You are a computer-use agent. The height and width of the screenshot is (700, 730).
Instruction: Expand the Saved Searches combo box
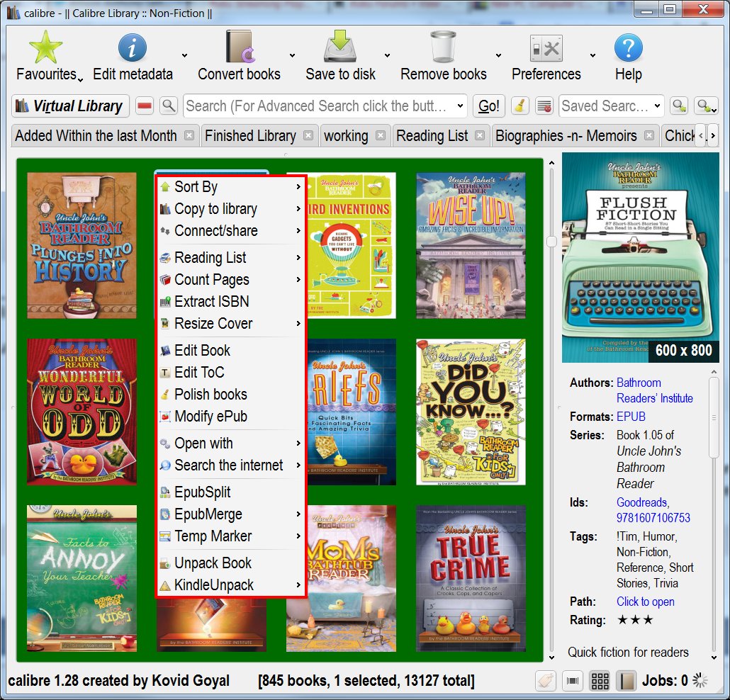tap(657, 106)
